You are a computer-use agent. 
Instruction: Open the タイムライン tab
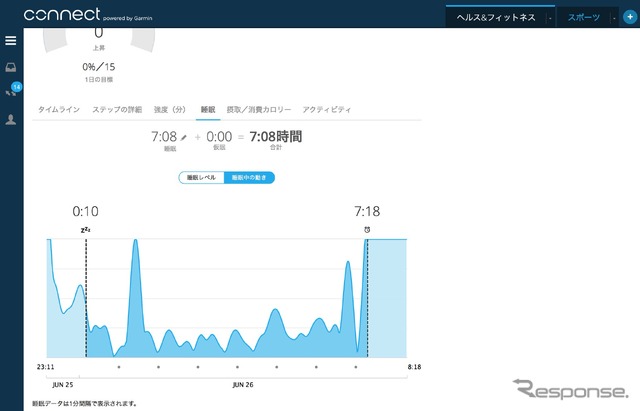coord(60,109)
